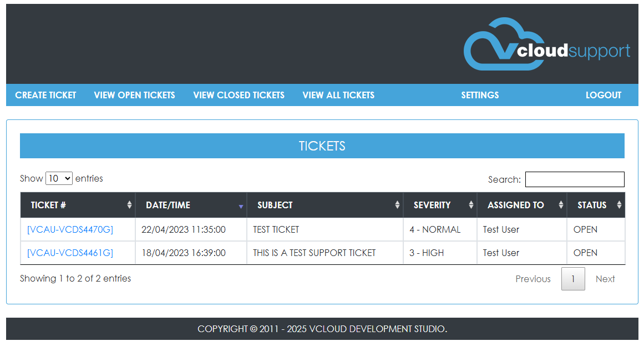This screenshot has height=346, width=644.
Task: Click the Next pagination button
Action: point(605,279)
